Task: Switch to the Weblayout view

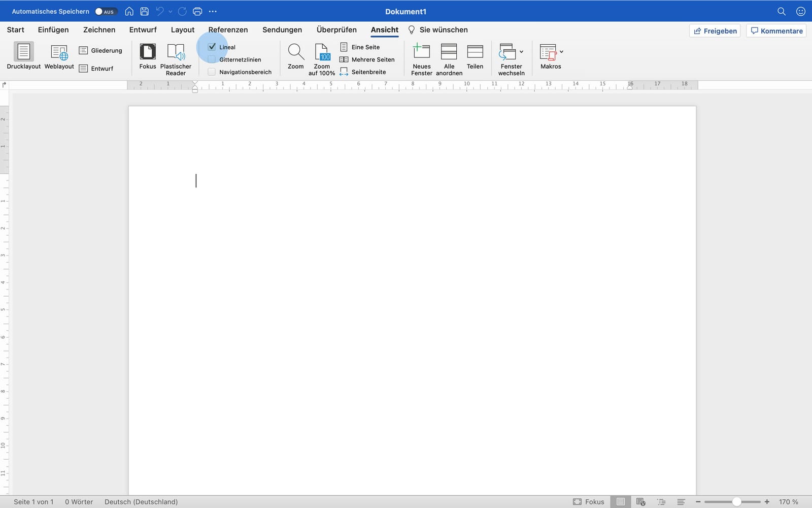Action: [x=59, y=56]
